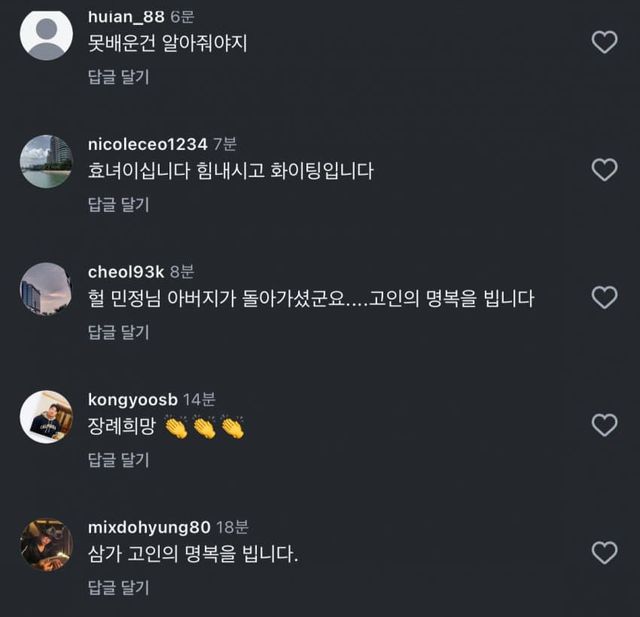Heart the kongyoosb clapping comment
The width and height of the screenshot is (640, 617).
(x=604, y=425)
